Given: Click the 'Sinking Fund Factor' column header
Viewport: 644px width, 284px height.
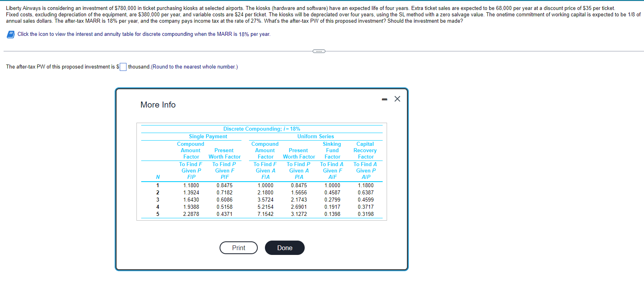Looking at the screenshot, I should 332,150.
